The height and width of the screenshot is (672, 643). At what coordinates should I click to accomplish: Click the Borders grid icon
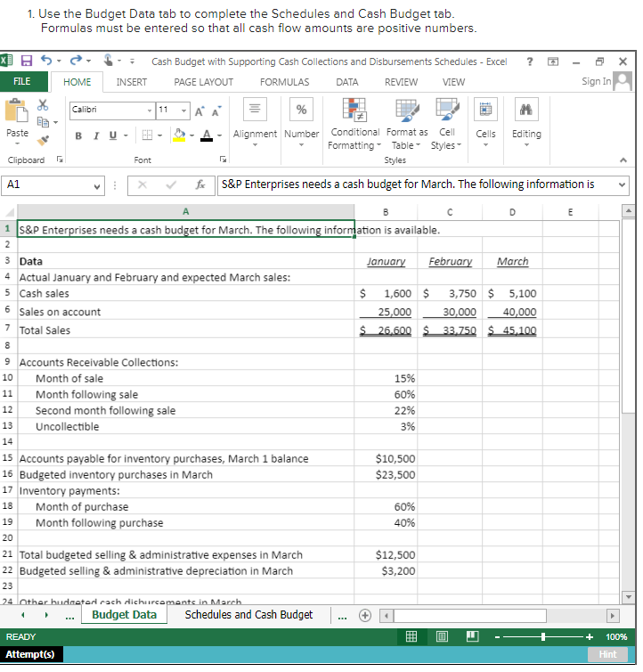point(147,135)
